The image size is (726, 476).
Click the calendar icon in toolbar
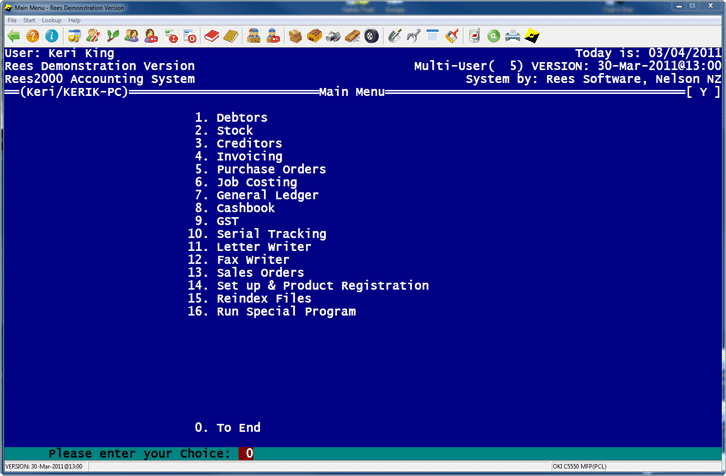click(x=433, y=36)
